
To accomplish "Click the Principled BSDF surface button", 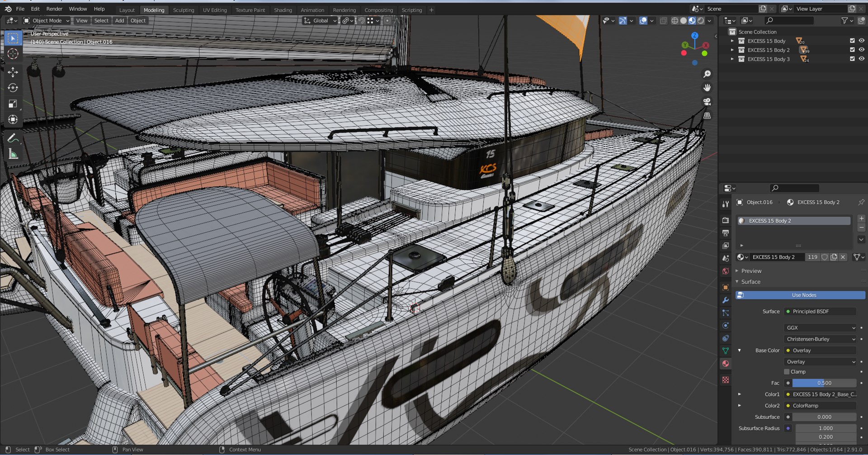I will click(820, 312).
